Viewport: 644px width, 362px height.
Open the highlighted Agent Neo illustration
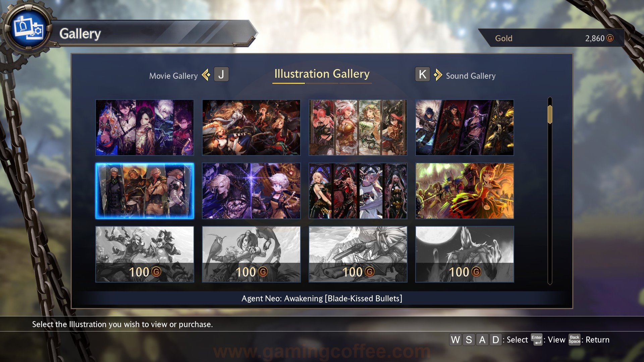tap(145, 191)
